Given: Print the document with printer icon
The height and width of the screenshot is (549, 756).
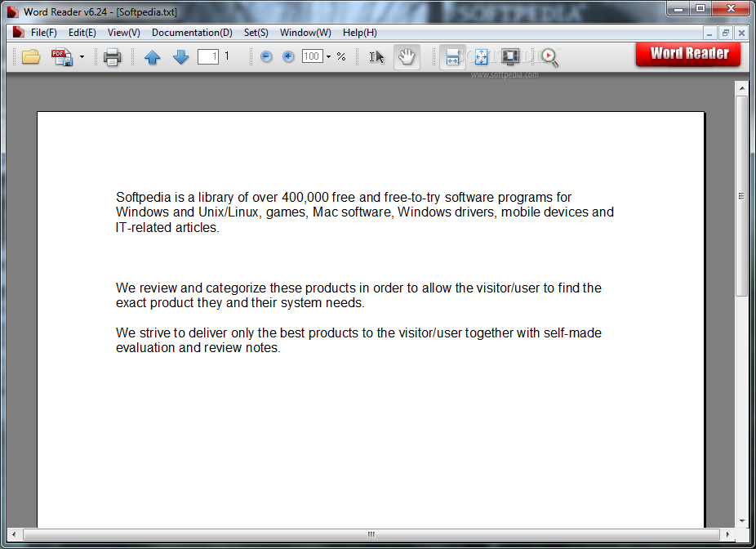Looking at the screenshot, I should 113,57.
